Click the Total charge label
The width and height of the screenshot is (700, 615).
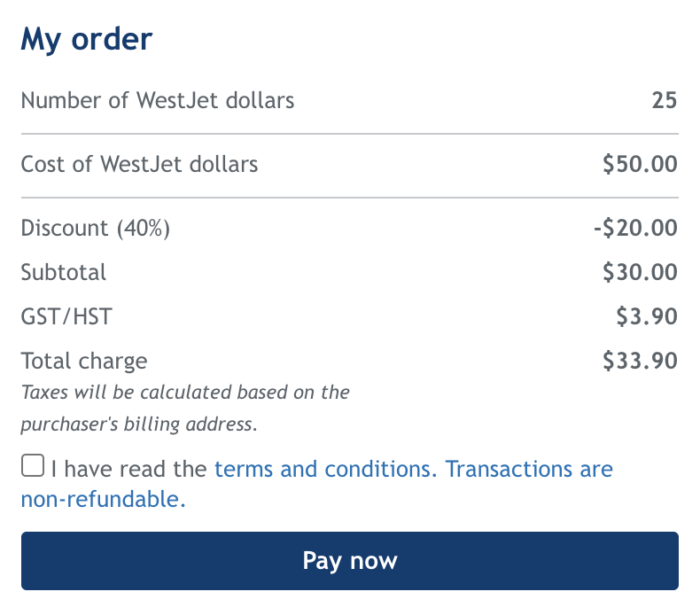[84, 361]
